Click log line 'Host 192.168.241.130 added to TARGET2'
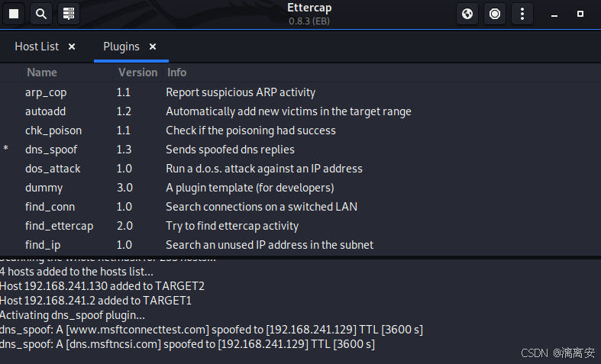Screen dimensions: 601x364 [x=102, y=286]
